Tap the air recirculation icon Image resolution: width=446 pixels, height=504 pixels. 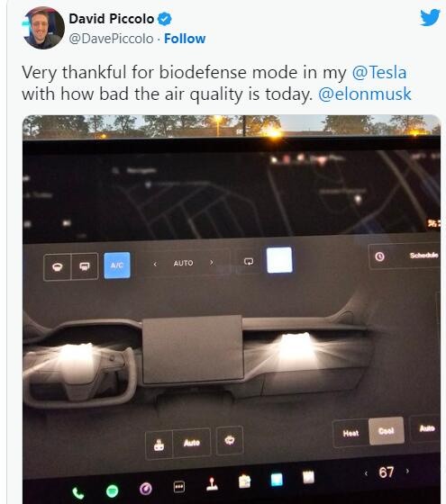(249, 262)
